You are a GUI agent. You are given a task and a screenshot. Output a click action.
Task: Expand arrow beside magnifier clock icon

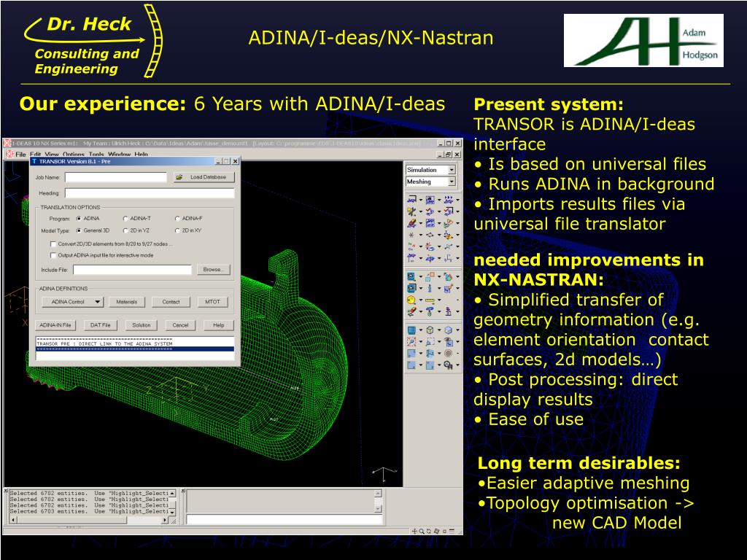pyautogui.click(x=458, y=365)
